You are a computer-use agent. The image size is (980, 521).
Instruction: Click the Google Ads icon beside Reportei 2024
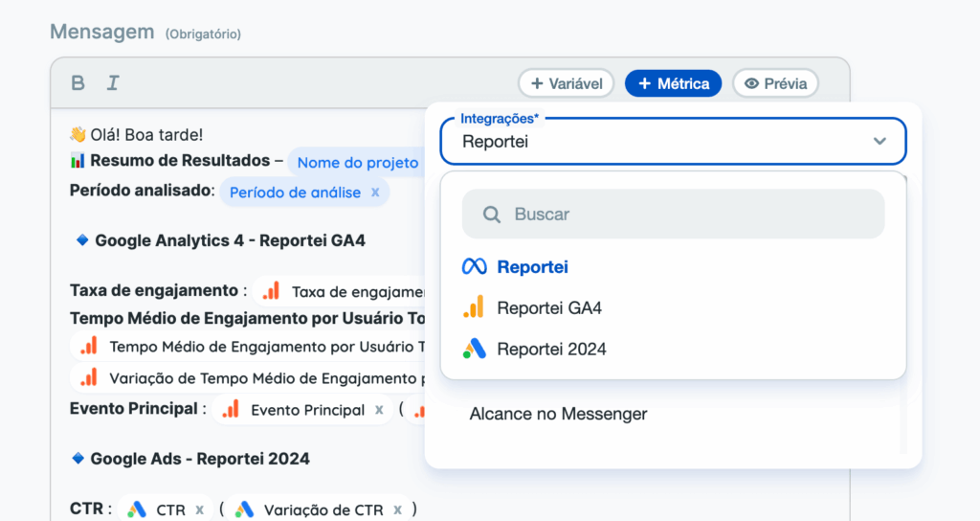(x=475, y=349)
